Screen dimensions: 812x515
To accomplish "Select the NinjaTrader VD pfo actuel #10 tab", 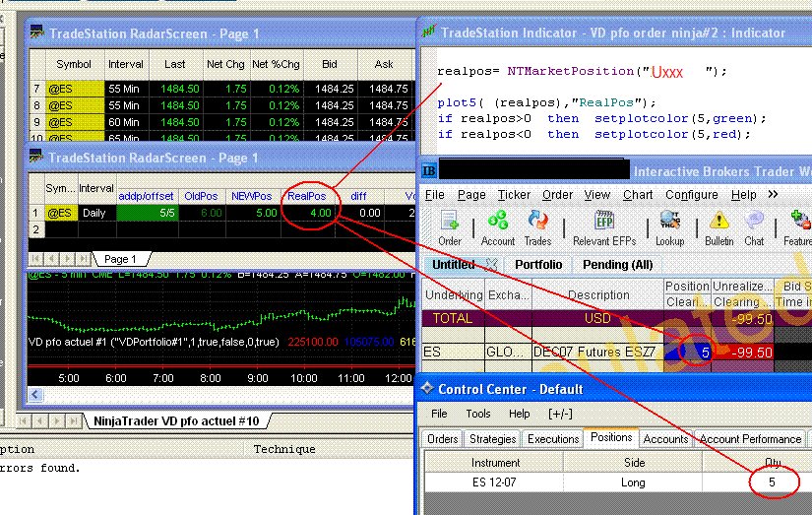I will (x=176, y=420).
